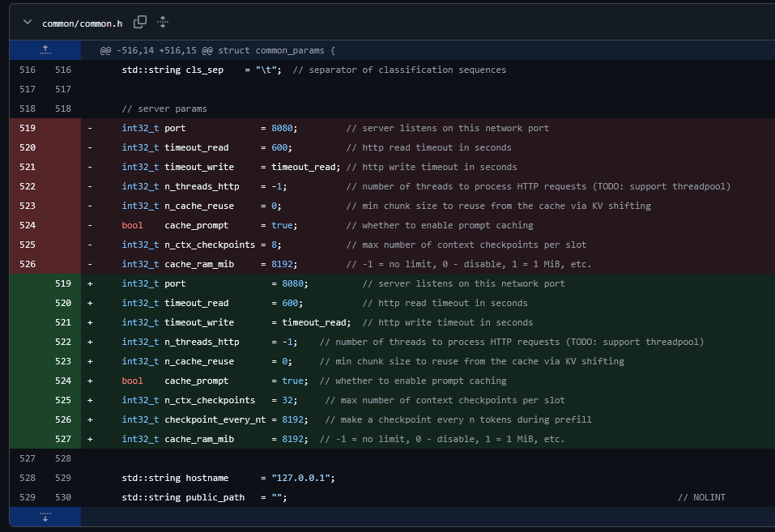Click the removed cache_prompt variable name

(x=196, y=225)
